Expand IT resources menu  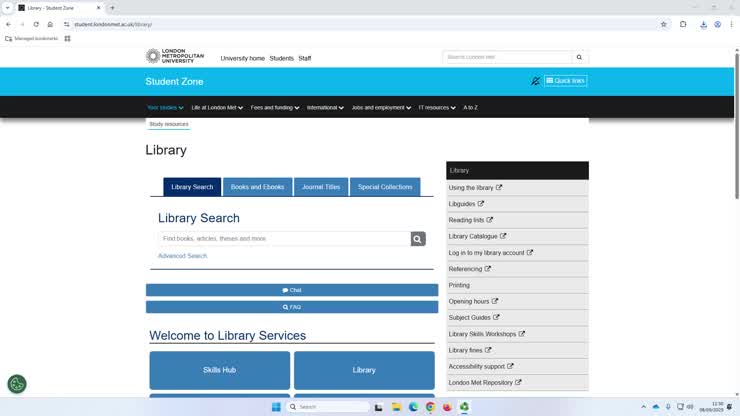coord(437,108)
